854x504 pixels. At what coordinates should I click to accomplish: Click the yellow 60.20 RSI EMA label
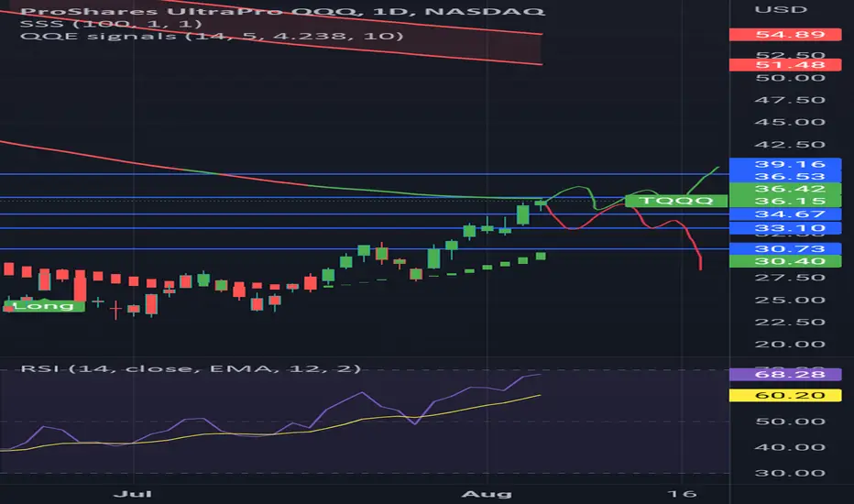coord(785,395)
